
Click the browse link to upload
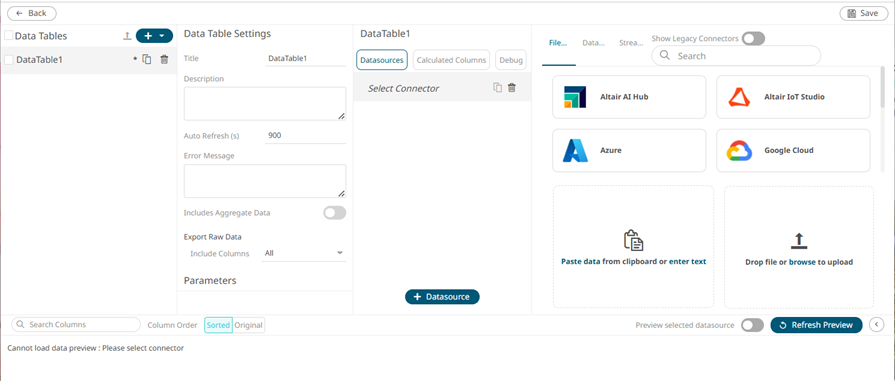coord(802,262)
